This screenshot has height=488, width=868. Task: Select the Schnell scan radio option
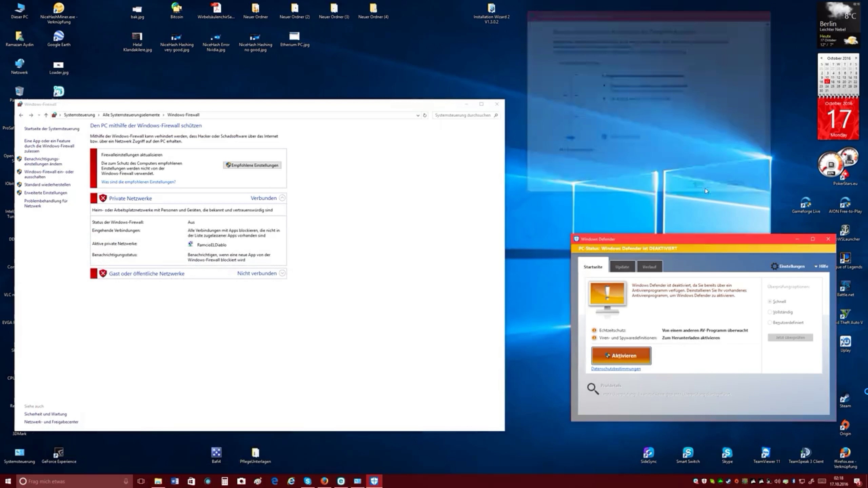[770, 302]
